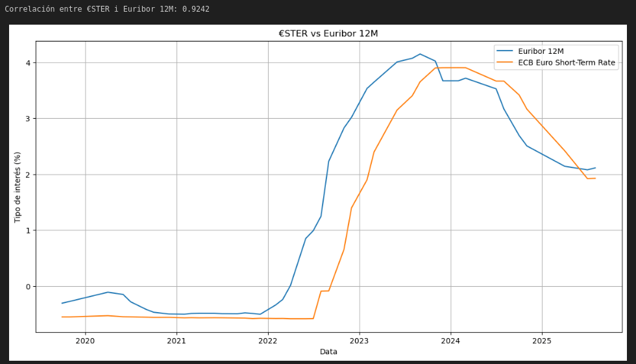Click the 2024 x-axis tick label
This screenshot has width=636, height=364.
pyautogui.click(x=450, y=341)
